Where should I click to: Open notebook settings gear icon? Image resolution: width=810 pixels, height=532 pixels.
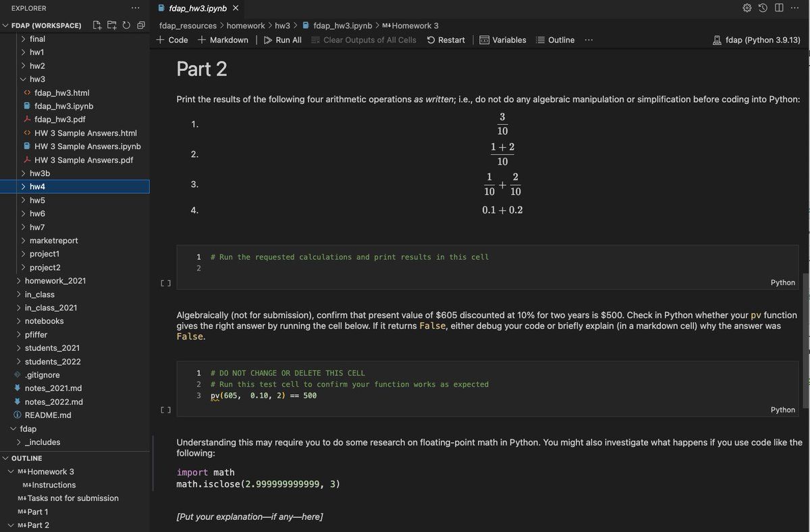(747, 8)
